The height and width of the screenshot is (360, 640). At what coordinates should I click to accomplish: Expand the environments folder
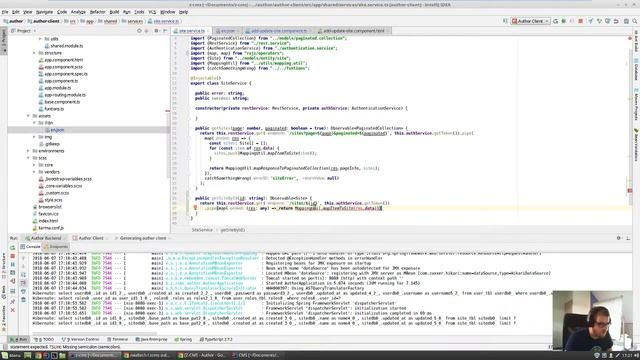click(x=29, y=151)
